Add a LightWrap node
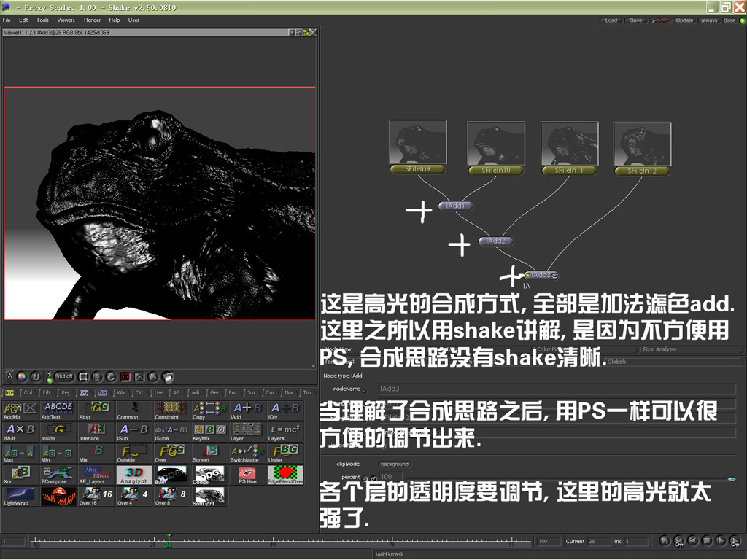747x560 pixels. pos(20,496)
